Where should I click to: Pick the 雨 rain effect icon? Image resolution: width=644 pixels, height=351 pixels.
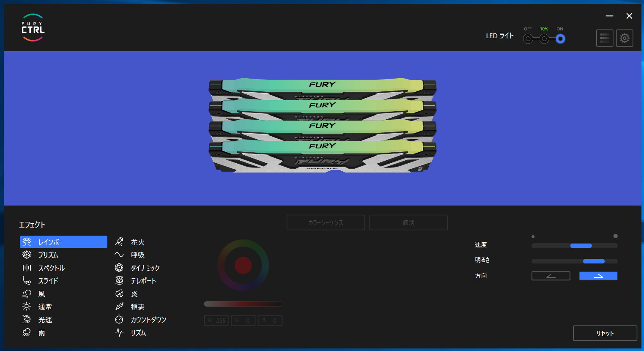(27, 333)
